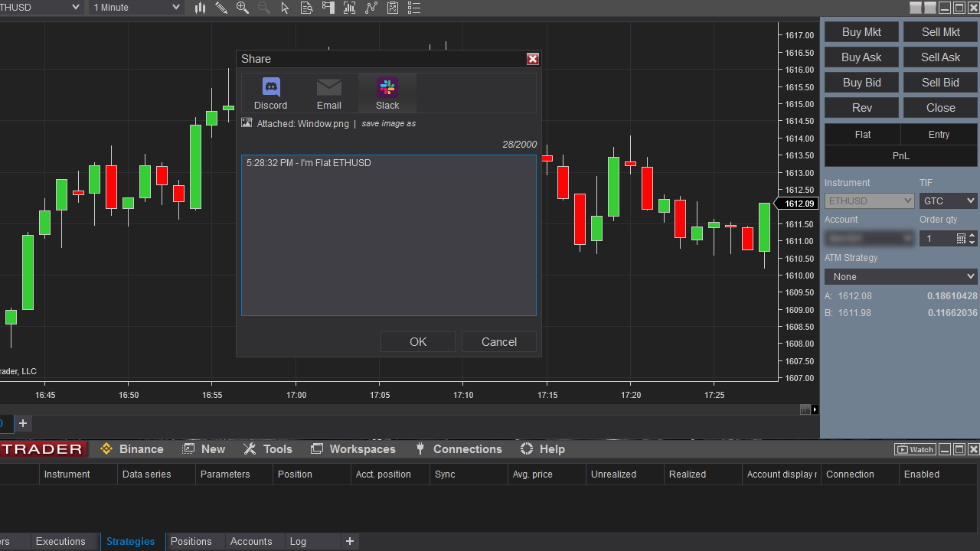Expand the ATM Strategy dropdown
The width and height of the screenshot is (980, 551).
pos(900,276)
